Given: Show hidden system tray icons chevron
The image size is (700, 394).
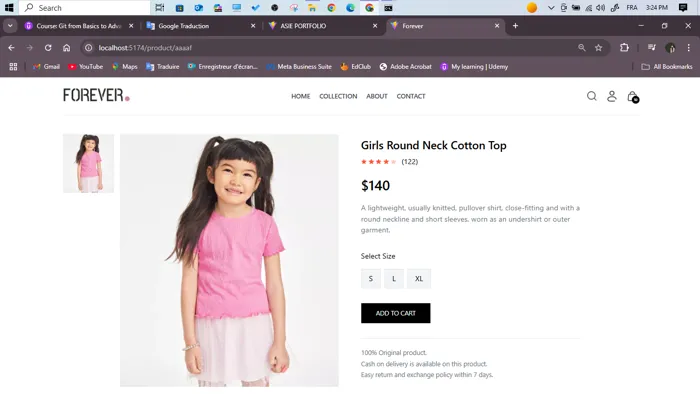Looking at the screenshot, I should point(551,8).
